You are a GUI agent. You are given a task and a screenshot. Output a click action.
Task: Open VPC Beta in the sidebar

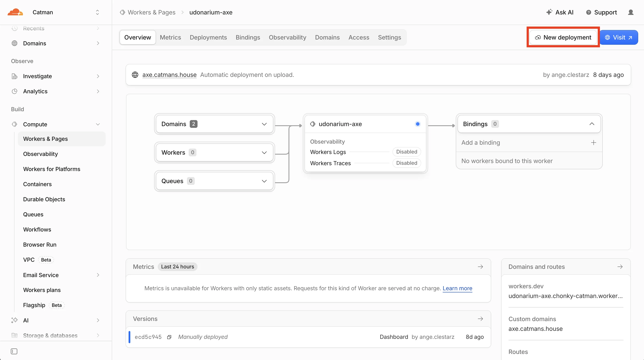click(38, 260)
